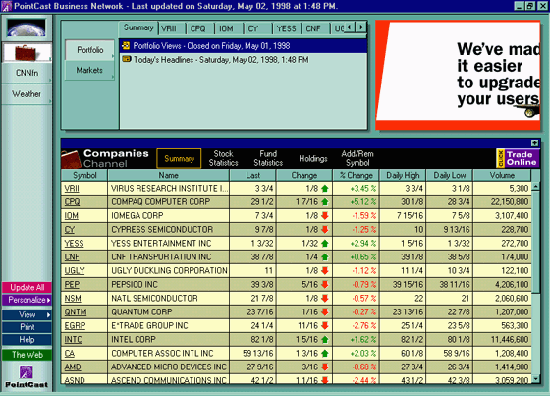Expand the View submenu
Image resolution: width=550 pixels, height=396 pixels.
click(x=27, y=314)
